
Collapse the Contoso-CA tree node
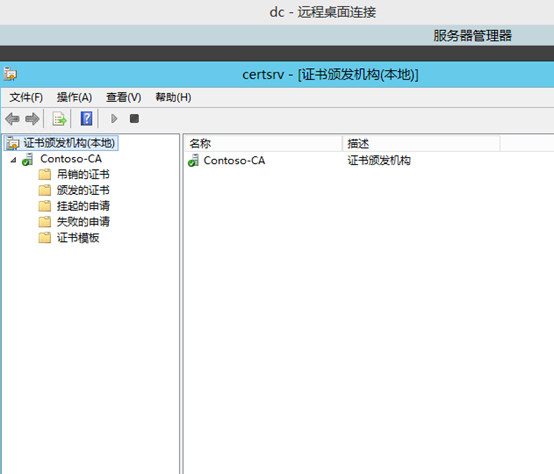pos(13,160)
